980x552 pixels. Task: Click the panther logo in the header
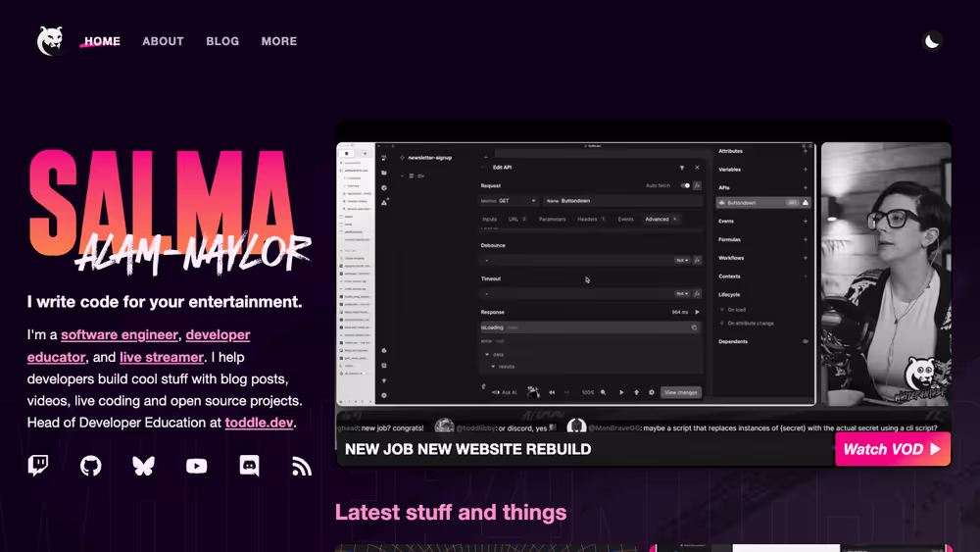50,41
